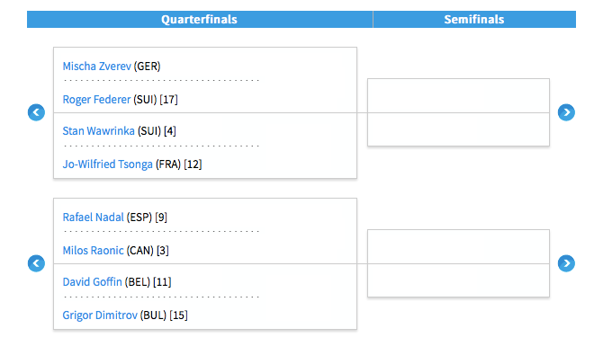Open Stan Wawrinka player link
Viewport: 594px width, 364px height.
[x=98, y=131]
